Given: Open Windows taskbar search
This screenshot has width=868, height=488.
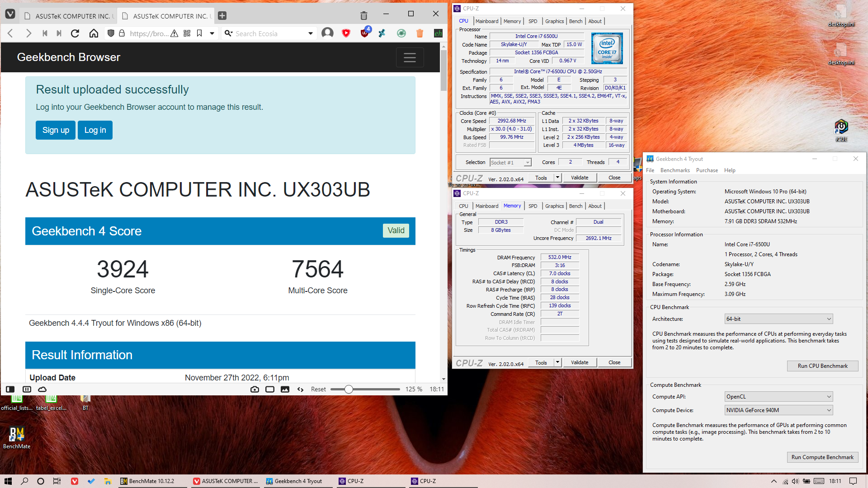Looking at the screenshot, I should [24, 481].
